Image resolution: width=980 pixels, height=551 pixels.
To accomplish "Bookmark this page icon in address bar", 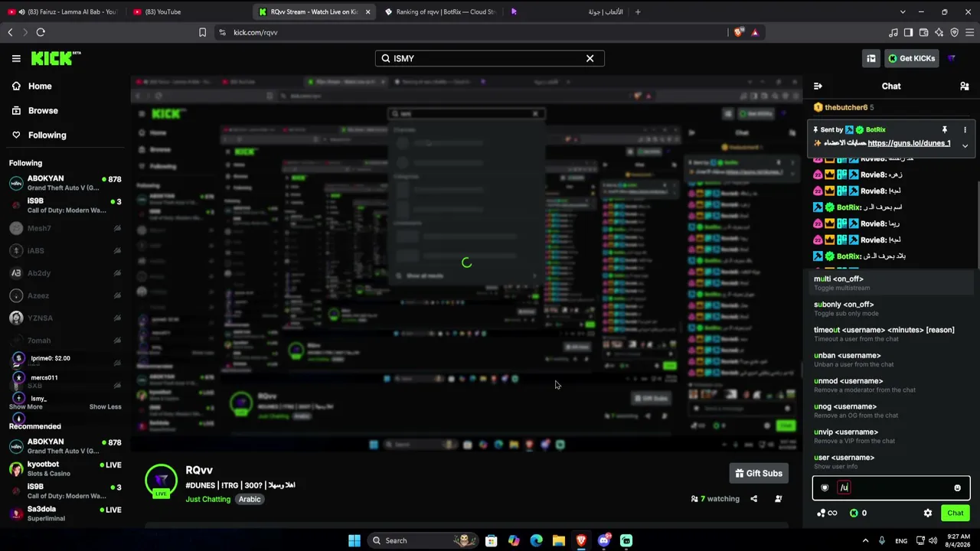I will click(x=202, y=32).
